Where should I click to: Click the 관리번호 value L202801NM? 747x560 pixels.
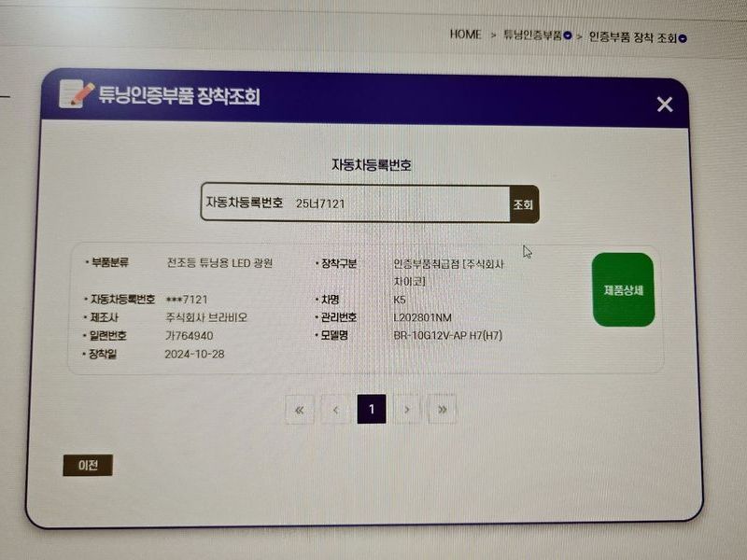423,317
